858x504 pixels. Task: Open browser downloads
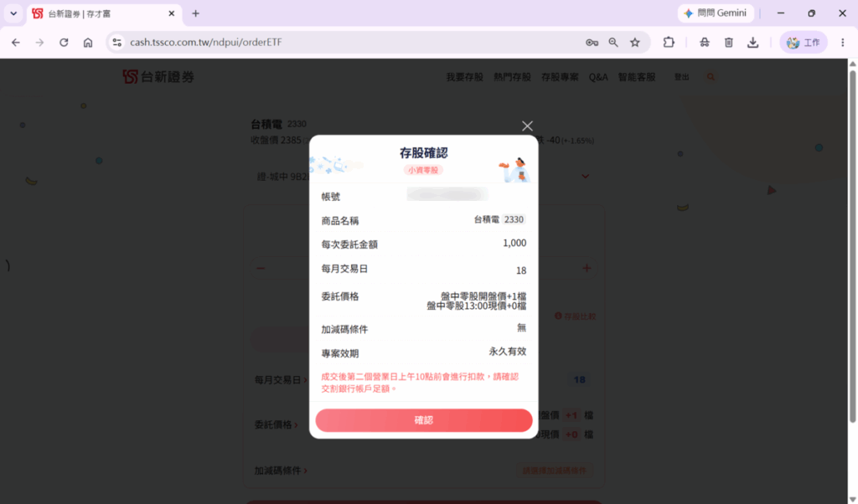coord(753,42)
